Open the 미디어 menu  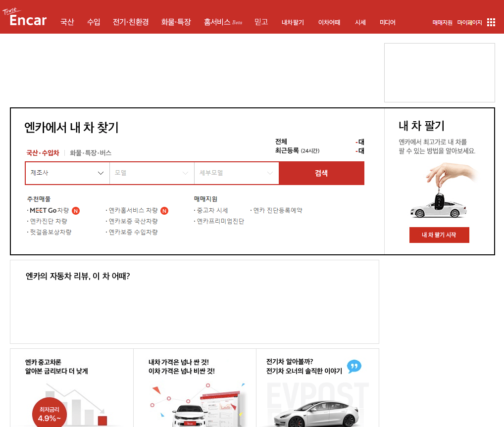[x=387, y=22]
